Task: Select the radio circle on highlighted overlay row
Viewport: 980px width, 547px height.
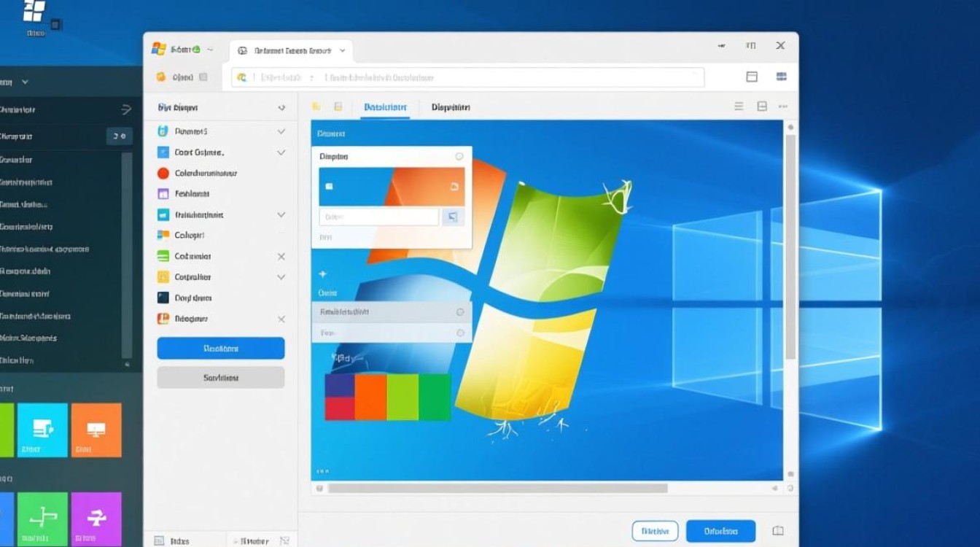Action: (460, 312)
